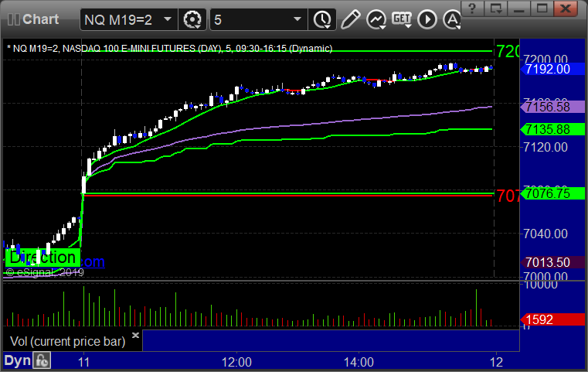Open the window options dropdown icon
This screenshot has height=372, width=588.
495,9
